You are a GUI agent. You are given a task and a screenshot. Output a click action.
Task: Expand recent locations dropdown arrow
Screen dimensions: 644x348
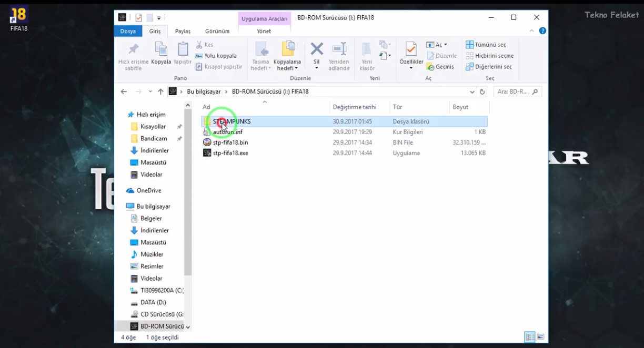pos(149,91)
